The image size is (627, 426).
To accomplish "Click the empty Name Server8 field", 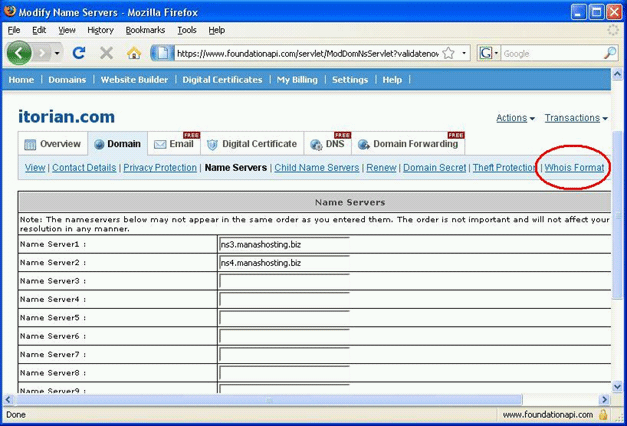I will [x=284, y=373].
